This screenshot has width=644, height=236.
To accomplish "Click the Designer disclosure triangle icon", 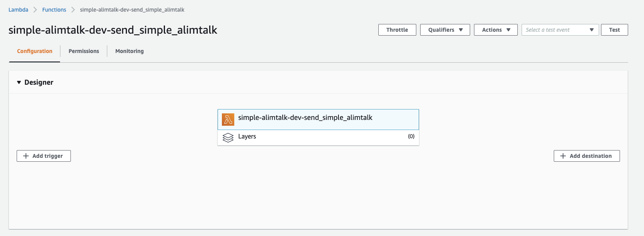I will (x=19, y=82).
